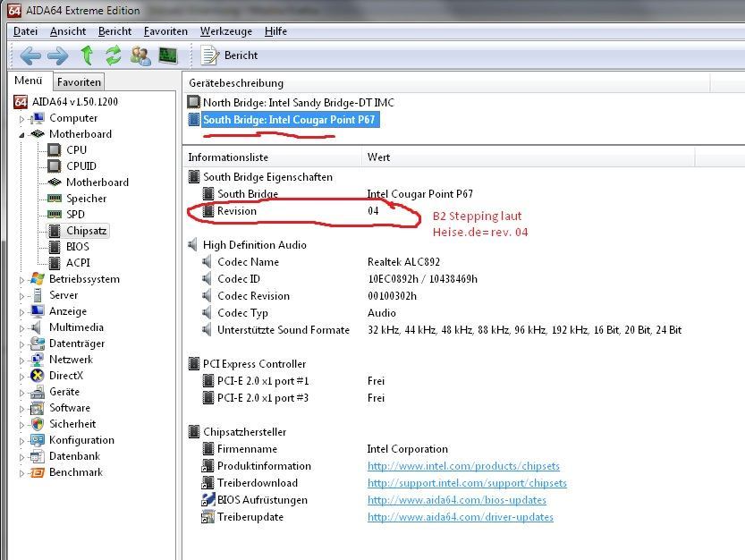745x560 pixels.
Task: Open the Datei menu
Action: [25, 31]
